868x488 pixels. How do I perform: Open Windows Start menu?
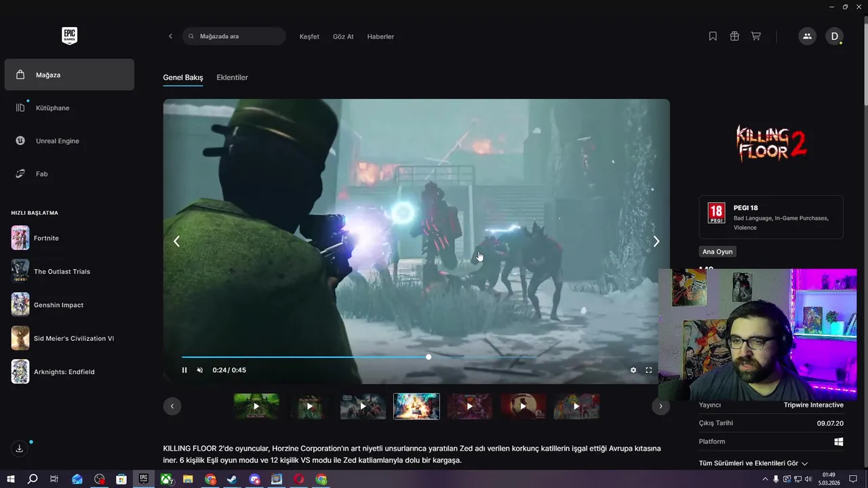[x=11, y=479]
